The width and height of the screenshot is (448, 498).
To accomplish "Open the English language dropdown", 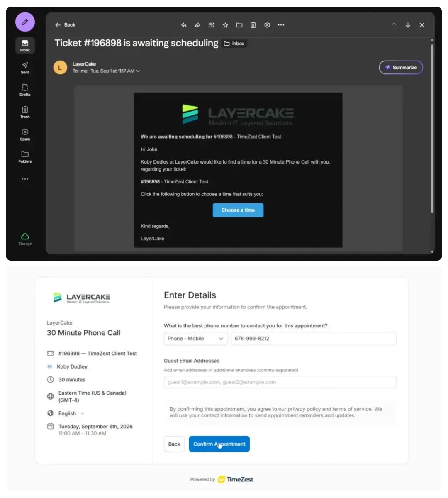I will coord(71,413).
